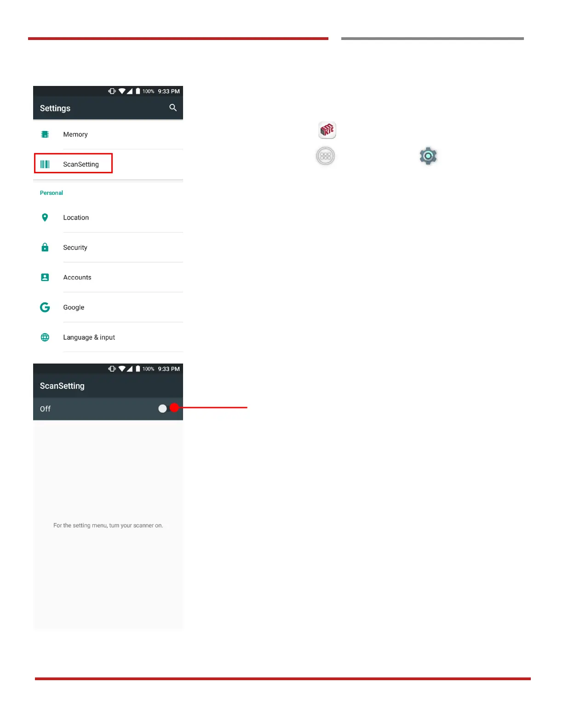The image size is (563, 728).
Task: Tap the Accounts person icon
Action: pos(45,277)
